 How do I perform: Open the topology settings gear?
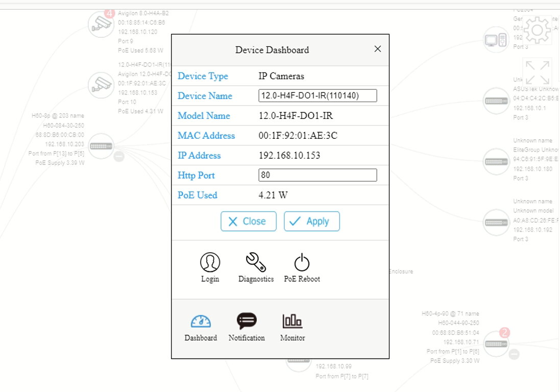click(x=537, y=30)
